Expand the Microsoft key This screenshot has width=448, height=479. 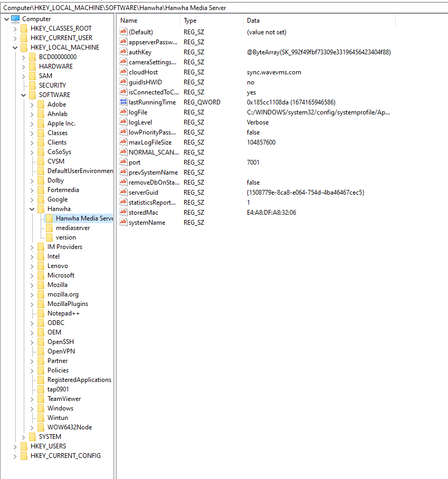[32, 275]
